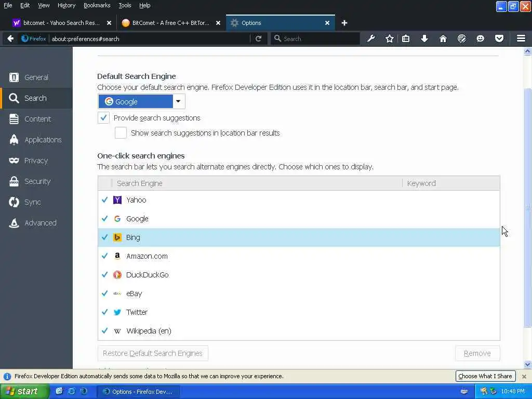Open the Bookmarks menu
The height and width of the screenshot is (399, 532).
click(x=97, y=5)
